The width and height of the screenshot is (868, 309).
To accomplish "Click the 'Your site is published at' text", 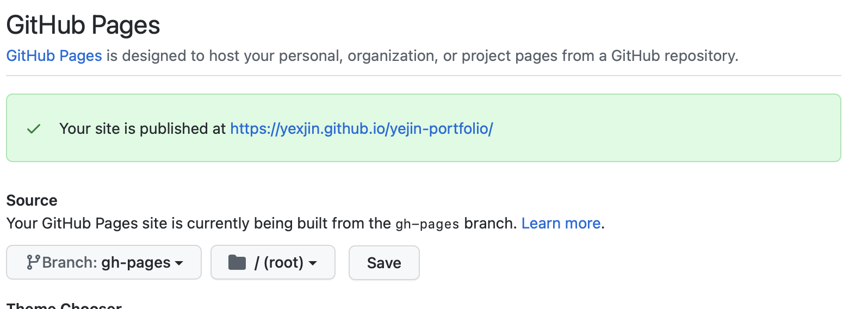I will click(142, 128).
